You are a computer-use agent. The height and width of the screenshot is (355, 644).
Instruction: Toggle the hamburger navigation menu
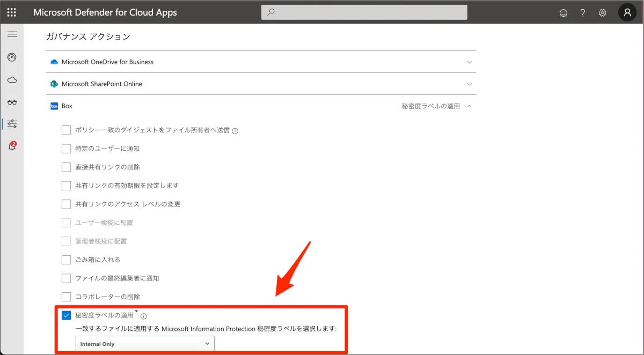12,34
